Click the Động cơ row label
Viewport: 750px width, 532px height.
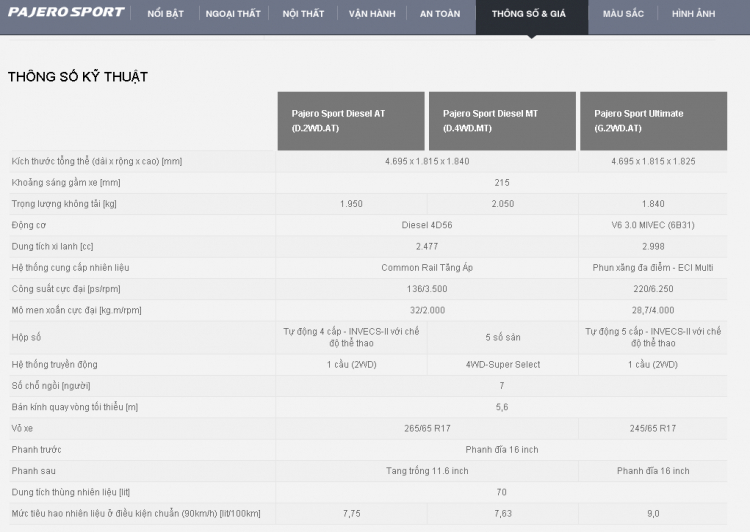pos(29,225)
